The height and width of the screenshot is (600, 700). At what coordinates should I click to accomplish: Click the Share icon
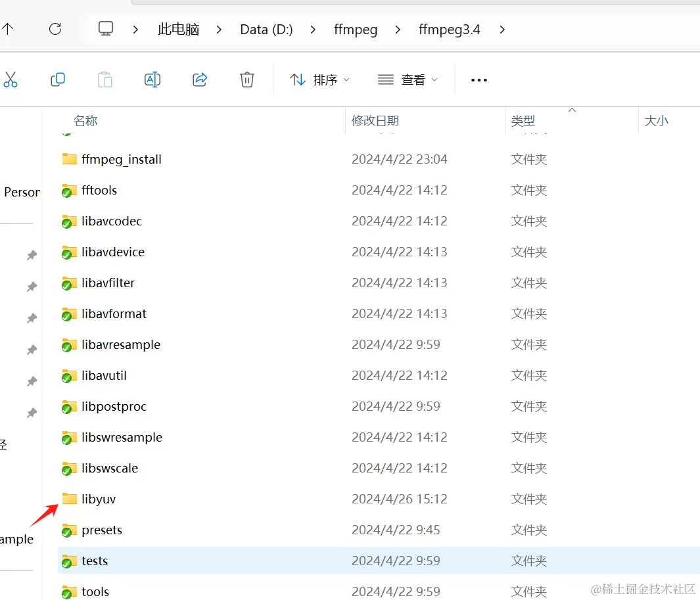tap(200, 80)
